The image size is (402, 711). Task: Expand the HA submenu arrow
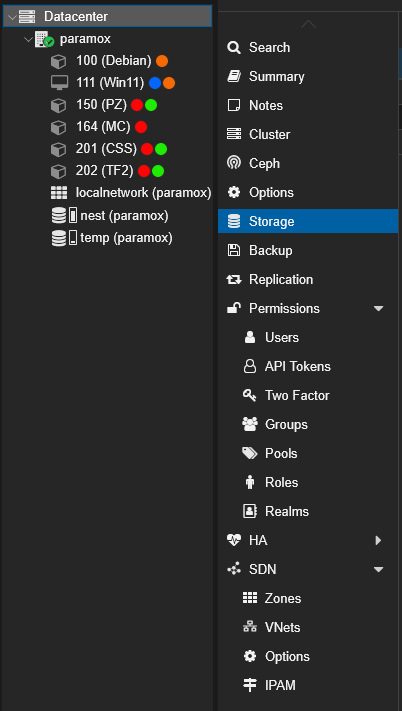[378, 541]
